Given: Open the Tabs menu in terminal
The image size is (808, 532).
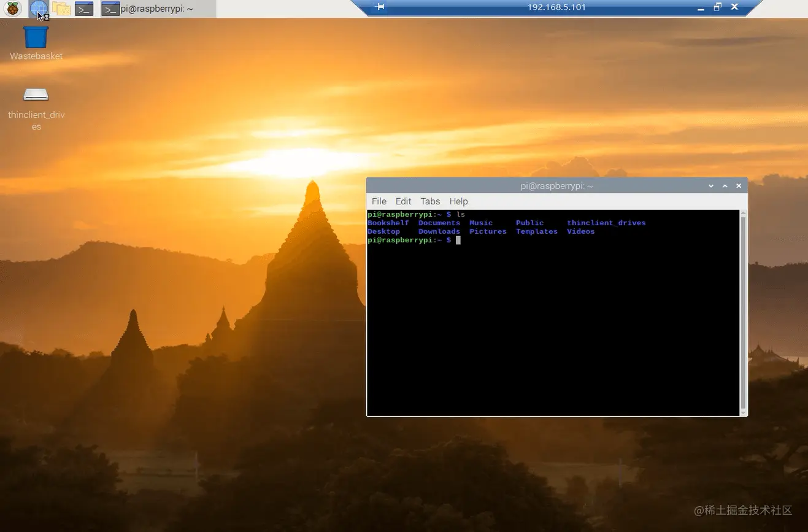Looking at the screenshot, I should (x=430, y=201).
